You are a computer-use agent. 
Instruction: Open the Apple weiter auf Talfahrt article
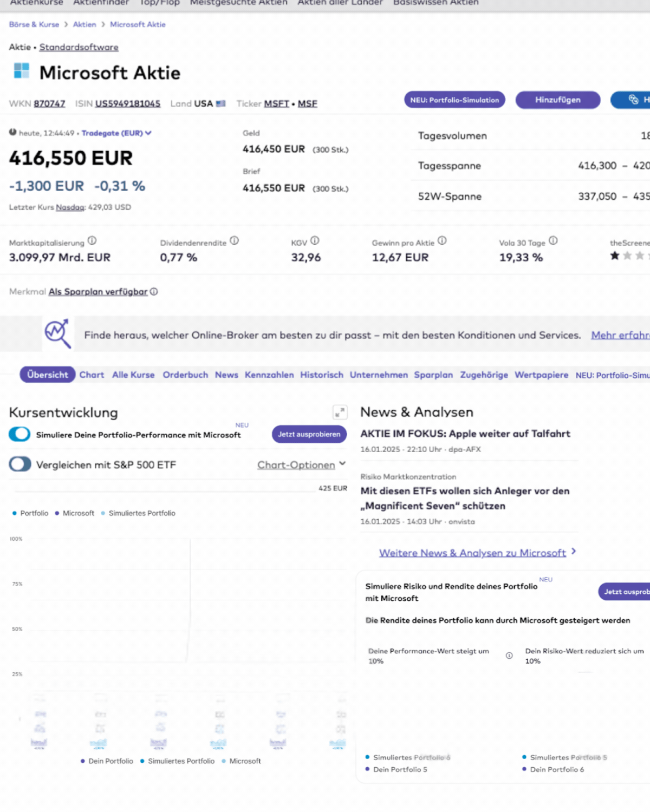pyautogui.click(x=465, y=434)
